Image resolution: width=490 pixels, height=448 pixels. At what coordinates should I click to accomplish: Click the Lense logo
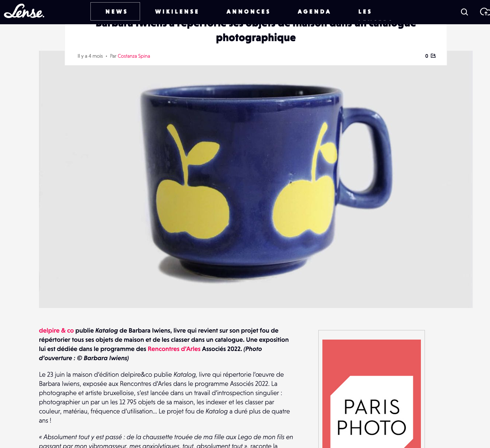(24, 11)
